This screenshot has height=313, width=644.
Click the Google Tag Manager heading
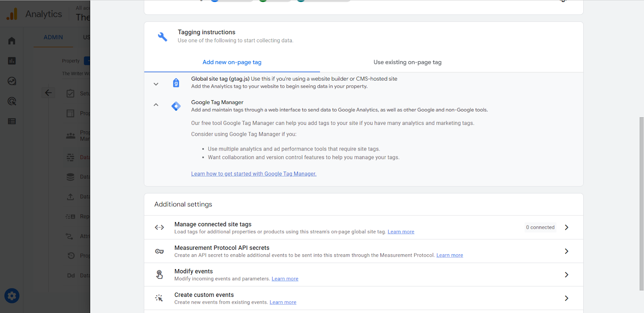click(x=217, y=102)
